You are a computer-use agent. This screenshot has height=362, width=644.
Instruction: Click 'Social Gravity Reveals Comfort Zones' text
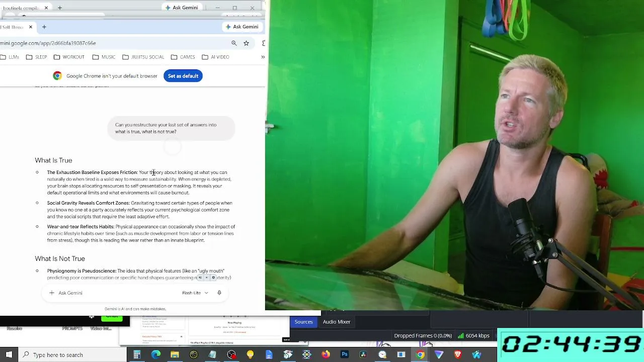[x=88, y=203]
